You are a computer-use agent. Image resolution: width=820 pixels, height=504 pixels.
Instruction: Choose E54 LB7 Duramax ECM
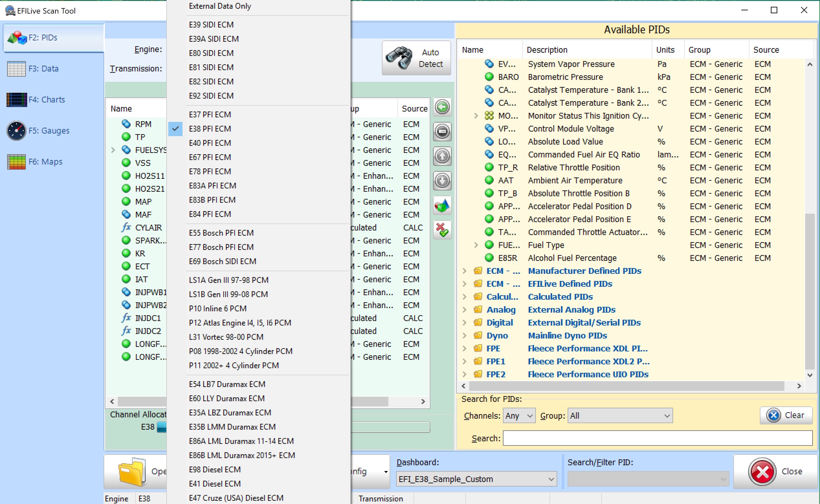259,384
